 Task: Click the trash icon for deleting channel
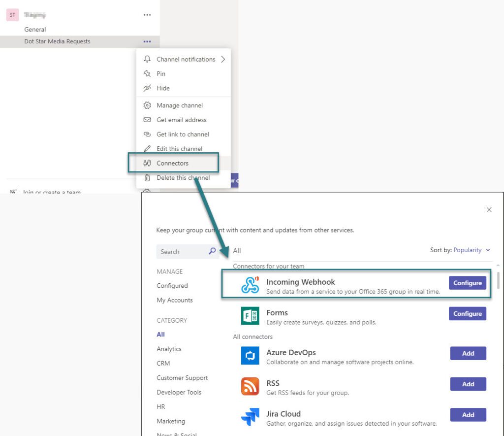point(147,178)
